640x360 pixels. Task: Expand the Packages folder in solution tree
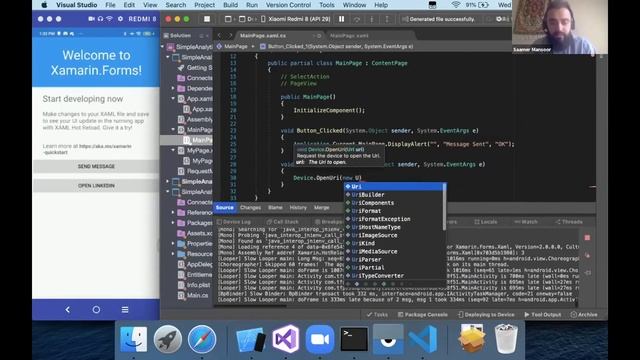pos(173,223)
